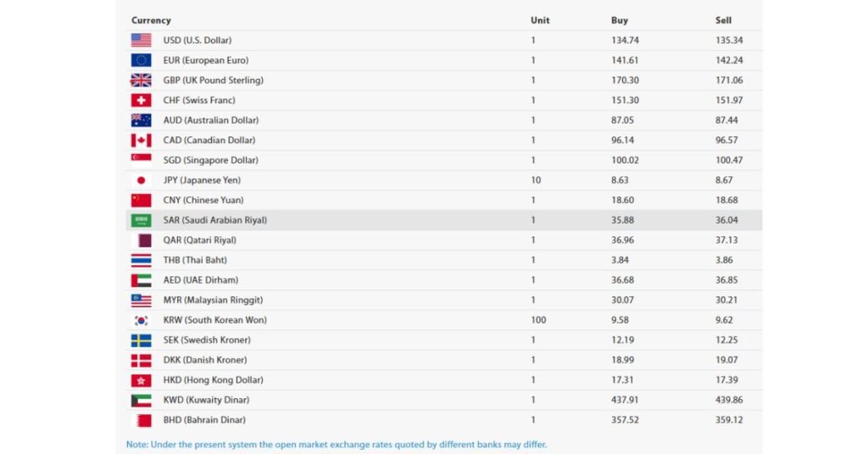This screenshot has height=454, width=868.
Task: Click the United States flag icon
Action: [x=142, y=41]
